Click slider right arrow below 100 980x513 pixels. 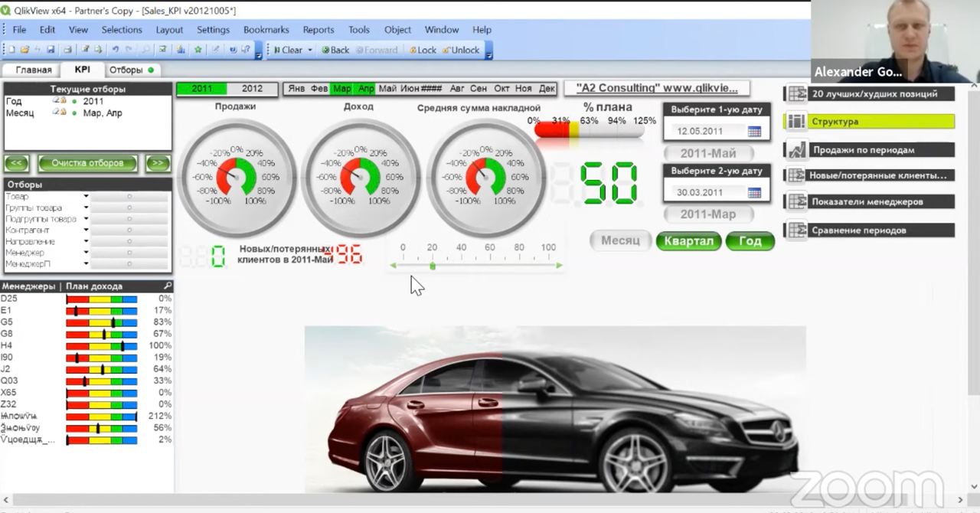559,266
